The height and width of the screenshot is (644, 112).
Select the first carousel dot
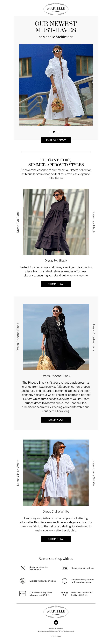point(49,132)
